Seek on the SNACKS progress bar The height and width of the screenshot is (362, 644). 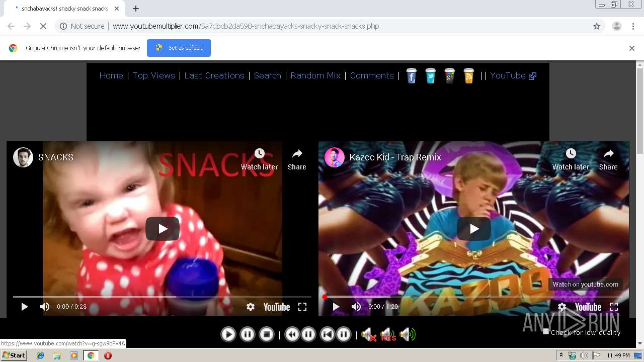(162, 297)
